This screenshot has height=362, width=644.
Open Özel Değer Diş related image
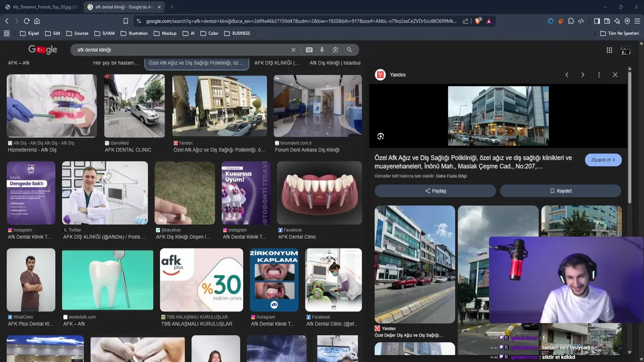(x=415, y=264)
